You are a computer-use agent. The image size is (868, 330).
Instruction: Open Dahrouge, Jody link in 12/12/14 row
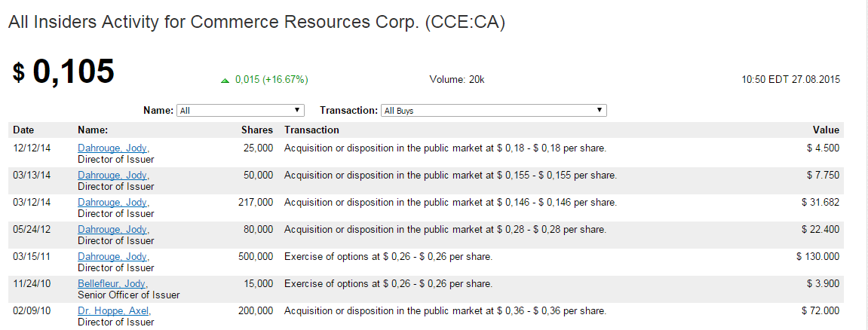click(x=112, y=148)
